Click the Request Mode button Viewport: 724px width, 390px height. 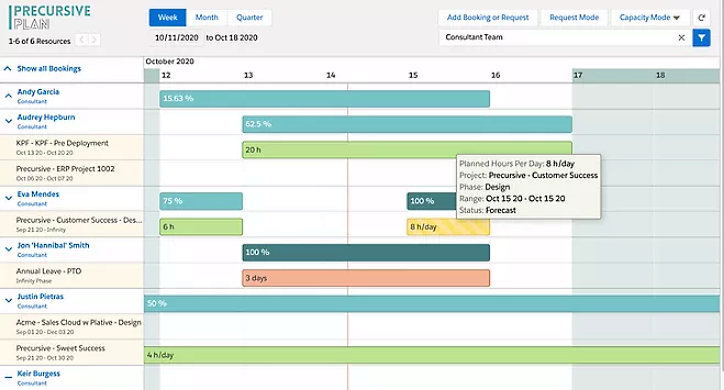[x=574, y=18]
